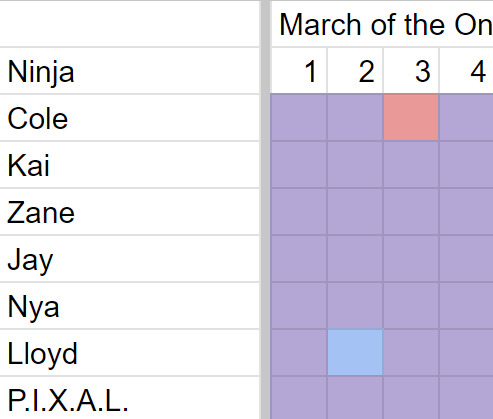
Task: Click the red cell in Cole's row
Action: 411,117
